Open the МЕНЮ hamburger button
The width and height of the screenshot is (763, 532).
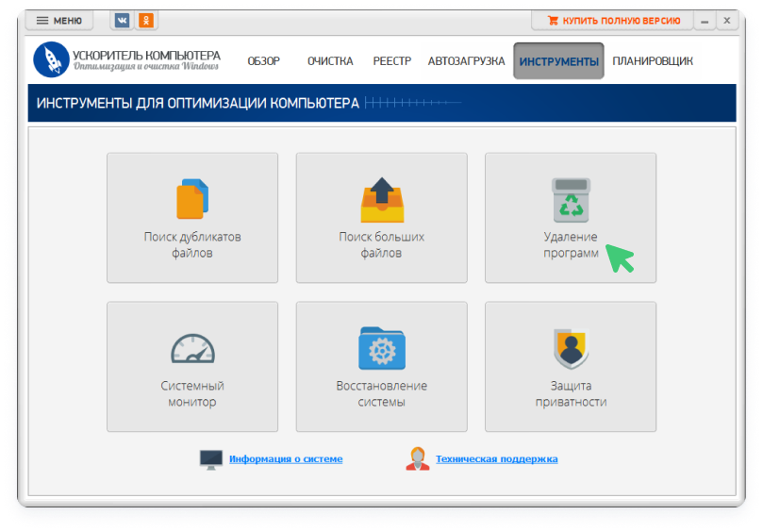click(59, 21)
